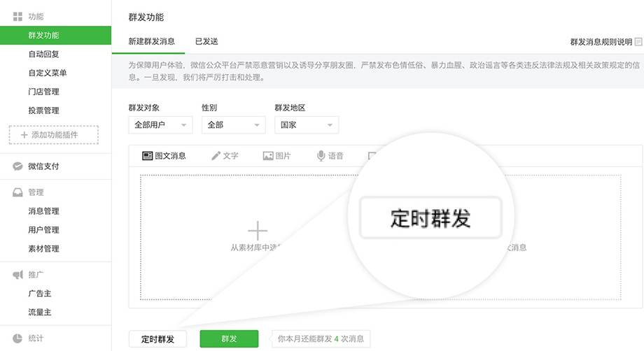Open 广告主 under 推广
The height and width of the screenshot is (351, 644).
point(39,294)
